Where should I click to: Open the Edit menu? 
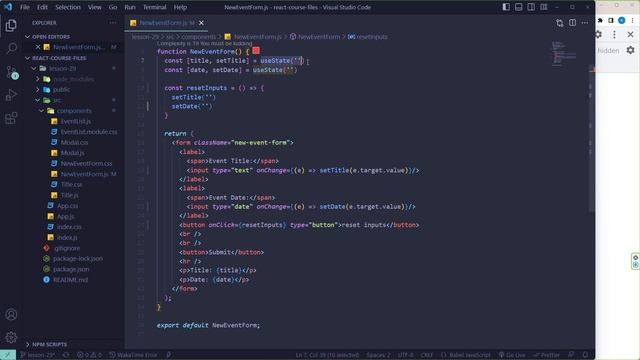point(42,7)
